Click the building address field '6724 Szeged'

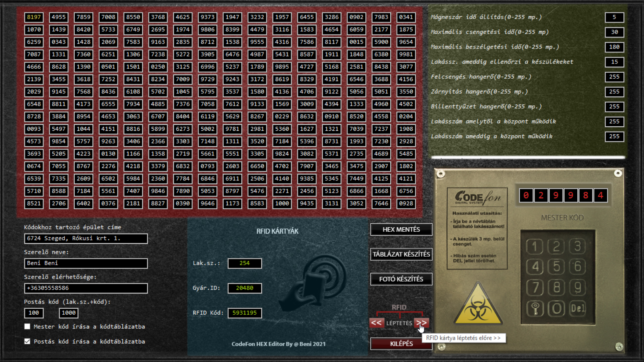tap(86, 238)
